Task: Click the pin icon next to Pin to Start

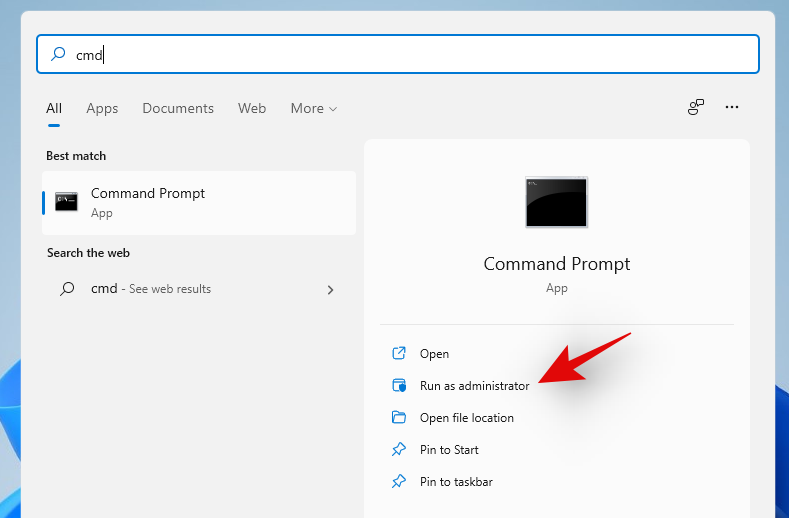Action: tap(399, 450)
